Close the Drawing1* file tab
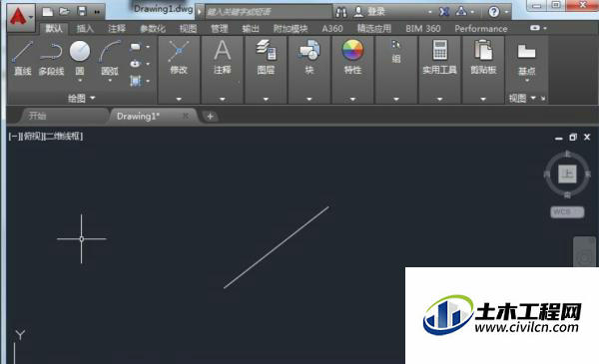The width and height of the screenshot is (599, 364). tap(186, 116)
